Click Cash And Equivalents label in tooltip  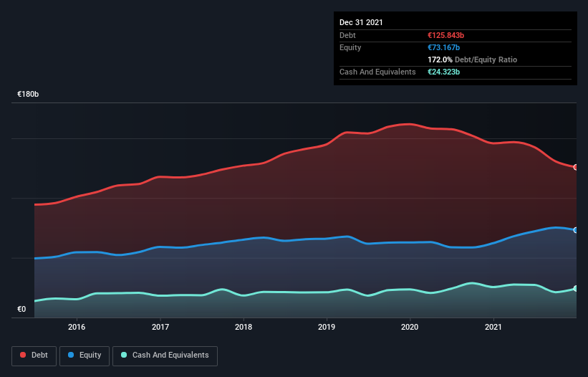377,72
